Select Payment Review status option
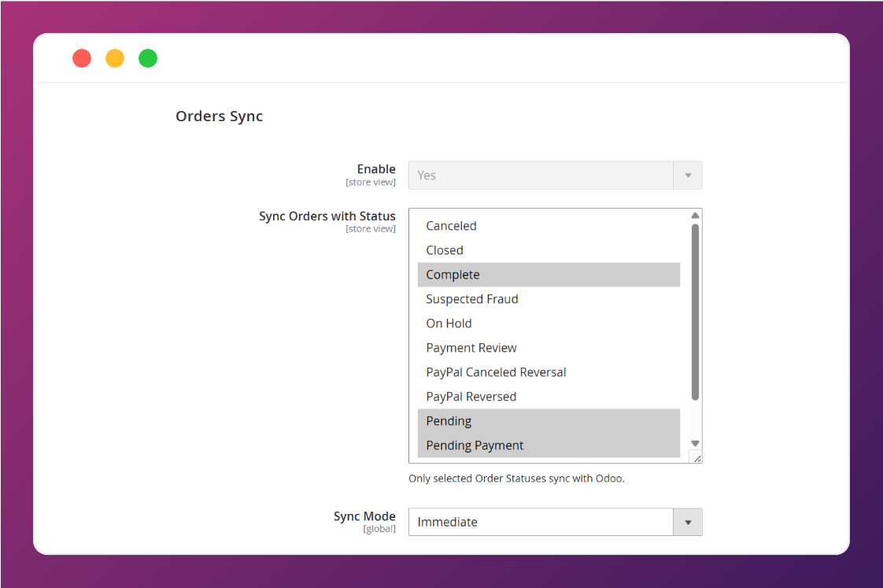Viewport: 883px width, 588px height. pos(549,348)
